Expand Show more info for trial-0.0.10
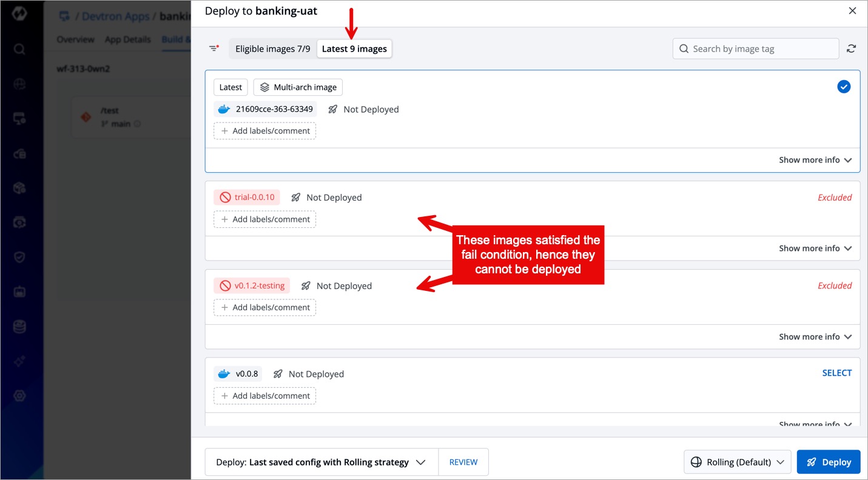 (815, 248)
